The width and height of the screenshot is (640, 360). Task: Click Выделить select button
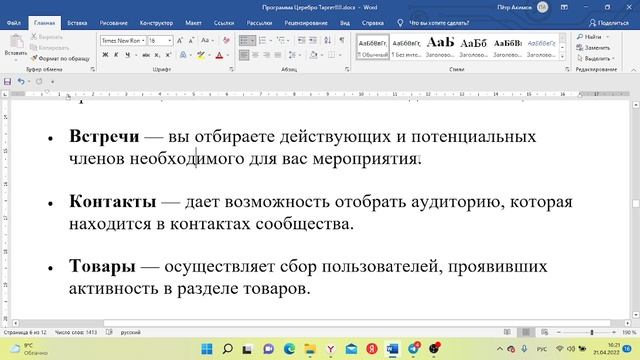(596, 58)
